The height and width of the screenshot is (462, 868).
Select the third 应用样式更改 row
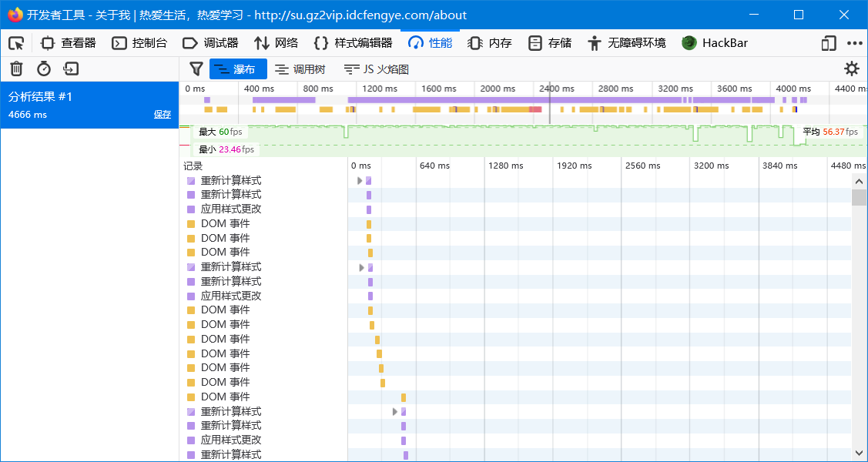[x=516, y=440]
